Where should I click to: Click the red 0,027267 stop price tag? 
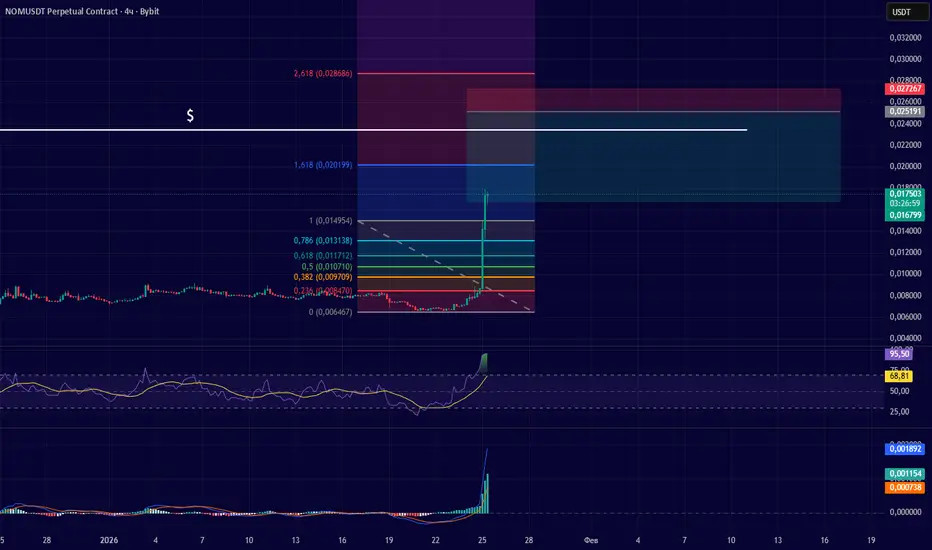[x=905, y=89]
